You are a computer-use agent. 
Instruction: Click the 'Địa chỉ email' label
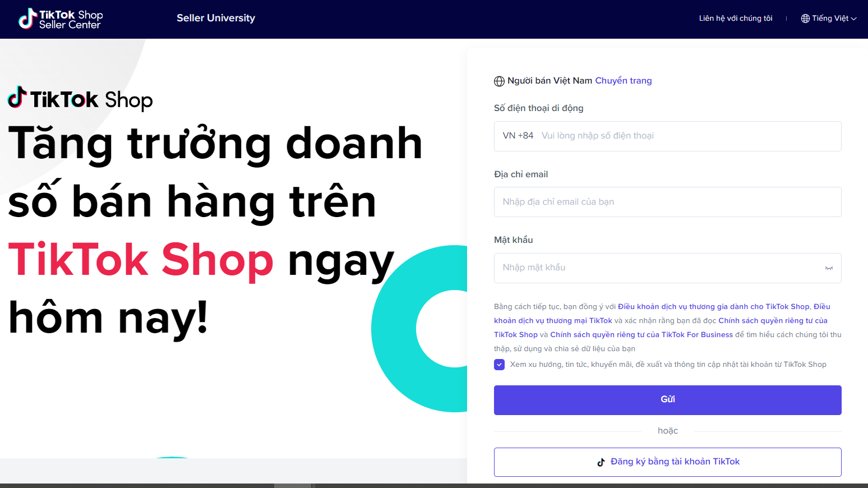(x=521, y=174)
